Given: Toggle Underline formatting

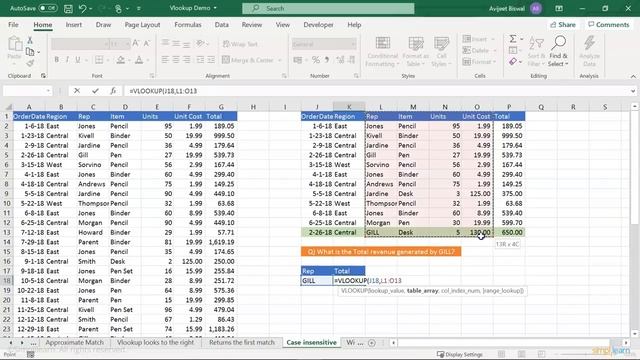Looking at the screenshot, I should (x=78, y=60).
